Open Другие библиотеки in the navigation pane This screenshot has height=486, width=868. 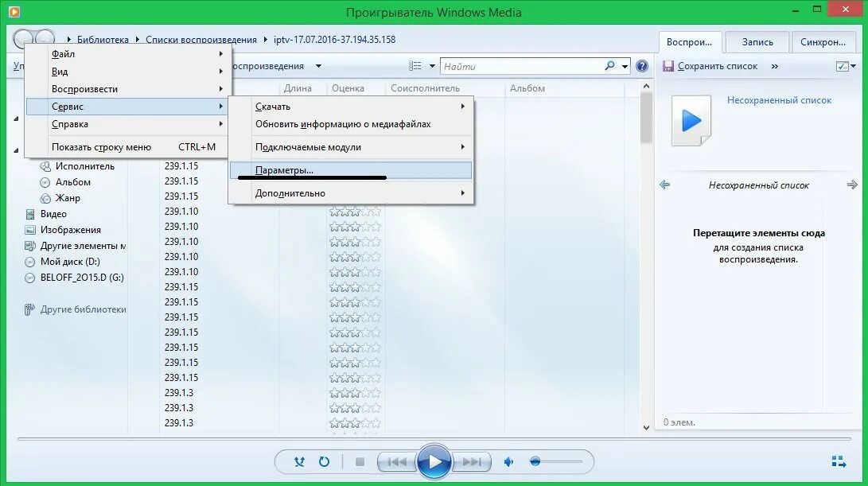click(83, 309)
